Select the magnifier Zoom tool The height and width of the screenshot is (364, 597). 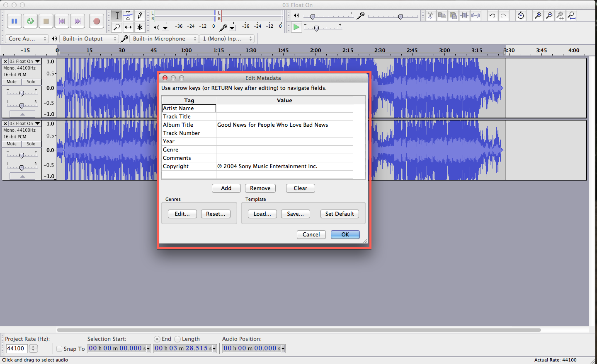tap(117, 27)
